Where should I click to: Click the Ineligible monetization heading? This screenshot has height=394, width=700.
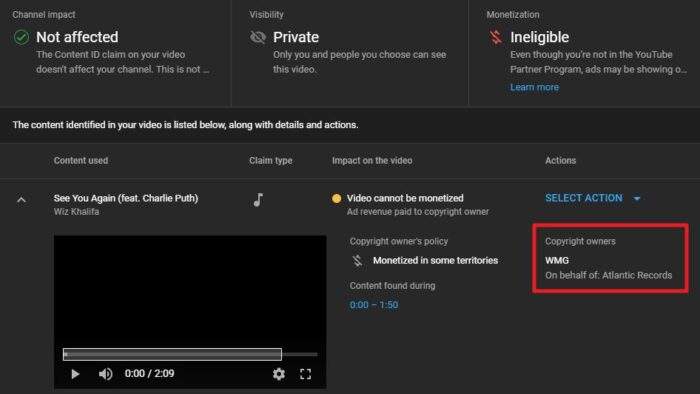pos(540,37)
